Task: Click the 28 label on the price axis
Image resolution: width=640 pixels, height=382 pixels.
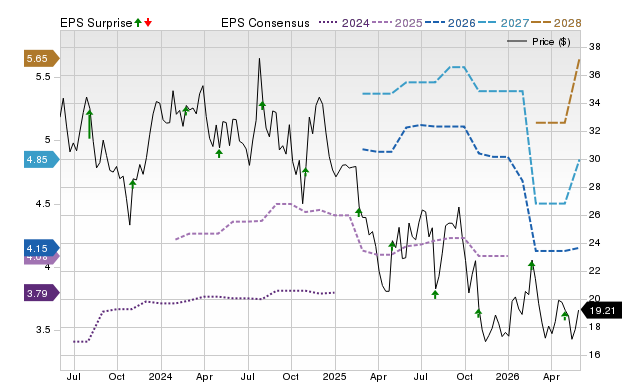Action: coord(595,187)
